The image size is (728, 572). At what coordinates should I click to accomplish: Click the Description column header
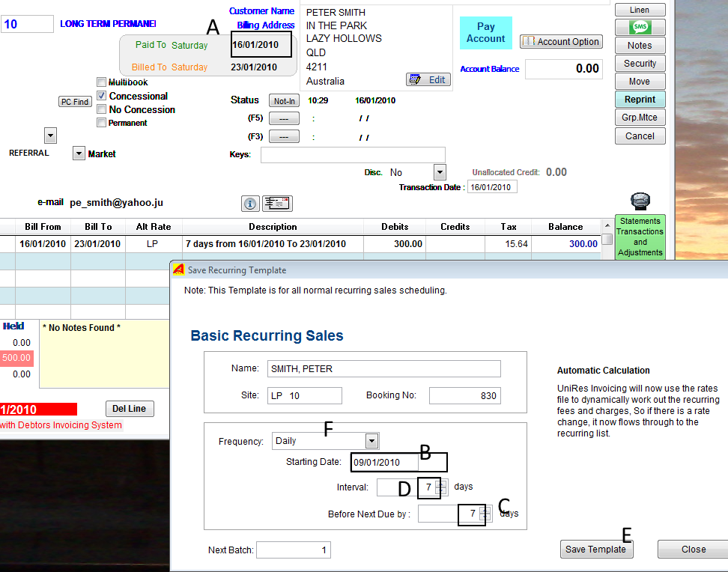pyautogui.click(x=273, y=227)
